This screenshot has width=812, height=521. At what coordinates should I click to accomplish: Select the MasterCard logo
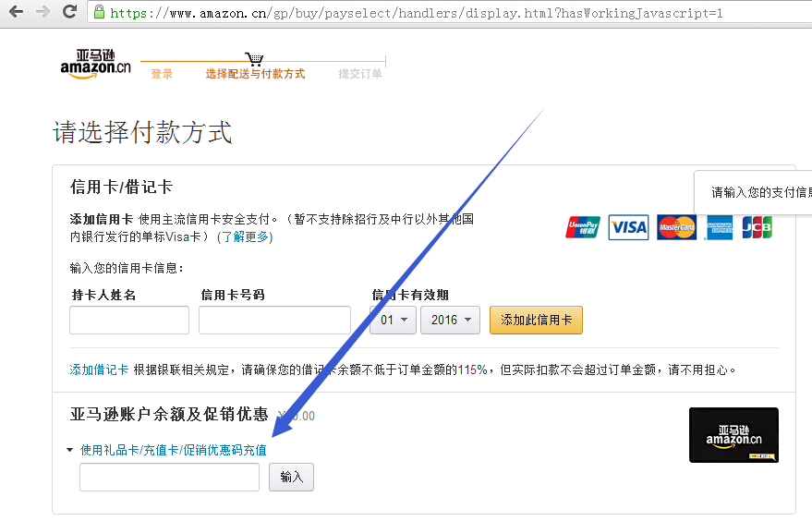point(676,227)
